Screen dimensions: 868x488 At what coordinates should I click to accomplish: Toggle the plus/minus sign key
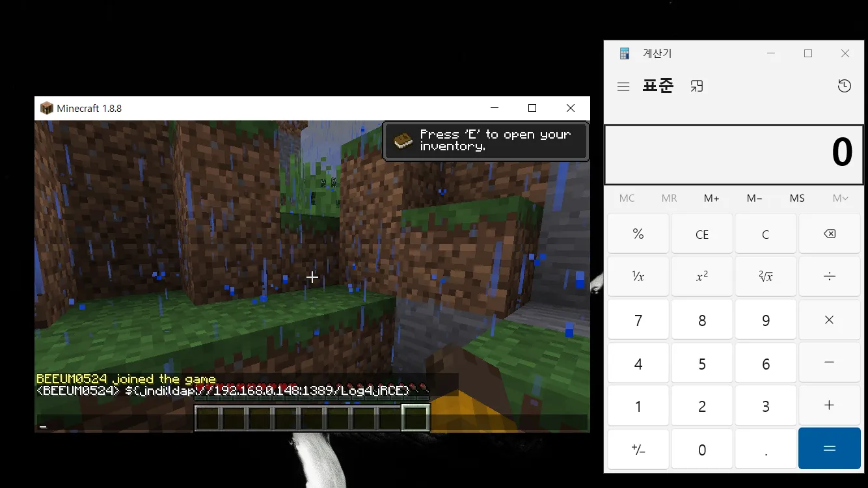pyautogui.click(x=638, y=449)
